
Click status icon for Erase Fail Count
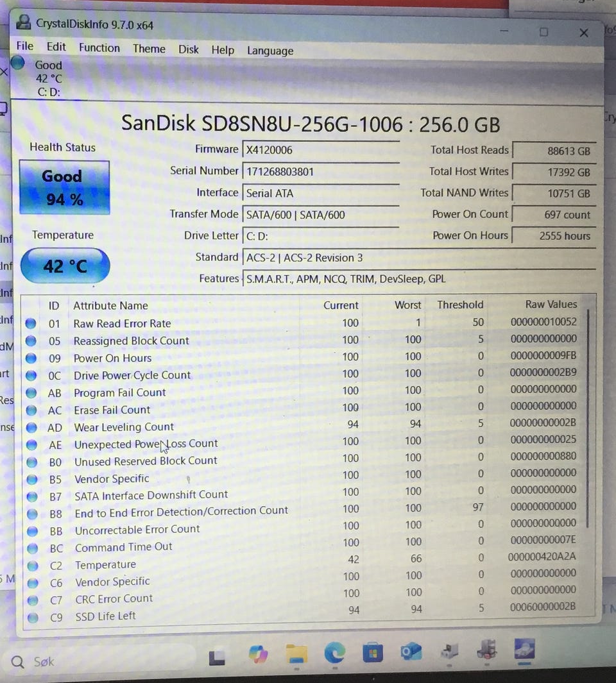31,410
